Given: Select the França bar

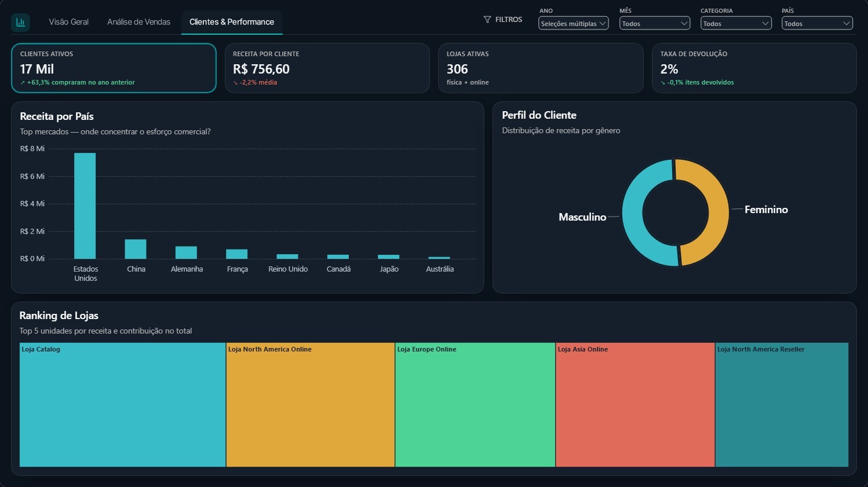Looking at the screenshot, I should (237, 254).
